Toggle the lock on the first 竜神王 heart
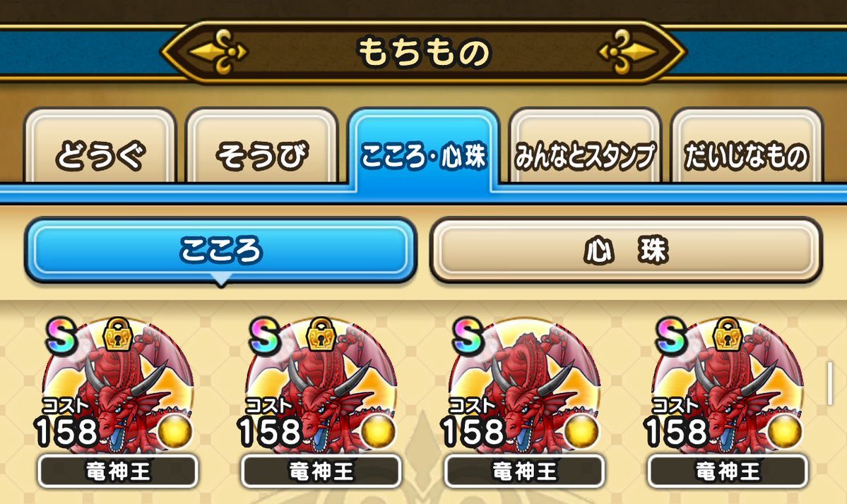This screenshot has width=847, height=504. (118, 334)
